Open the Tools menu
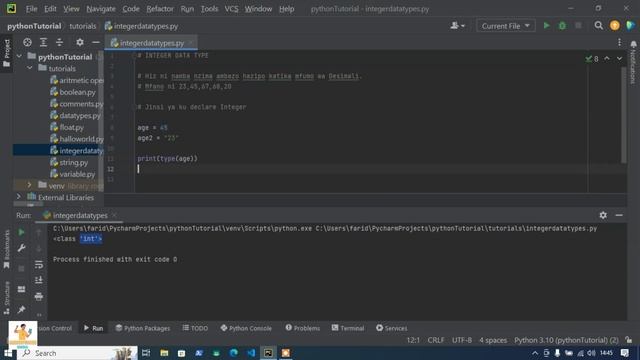640x360 pixels. click(209, 9)
